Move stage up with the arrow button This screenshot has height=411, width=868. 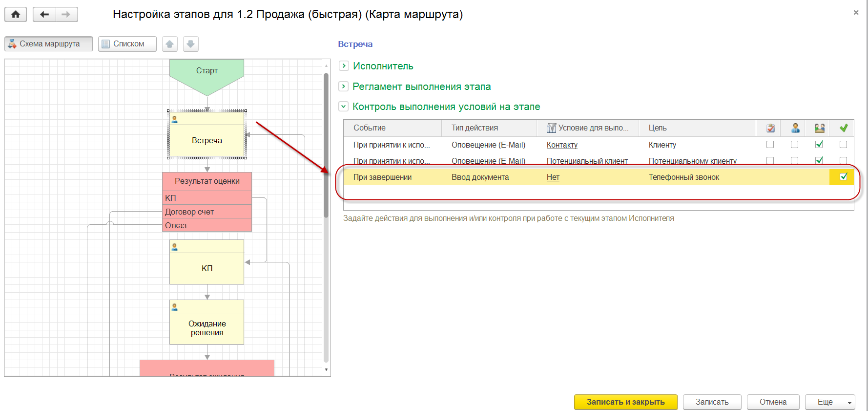(169, 44)
